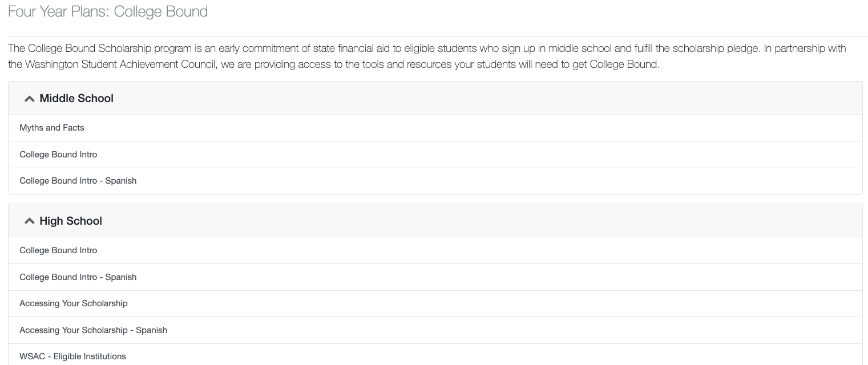The image size is (868, 365).
Task: Open College Bound Intro under High School
Action: (58, 250)
